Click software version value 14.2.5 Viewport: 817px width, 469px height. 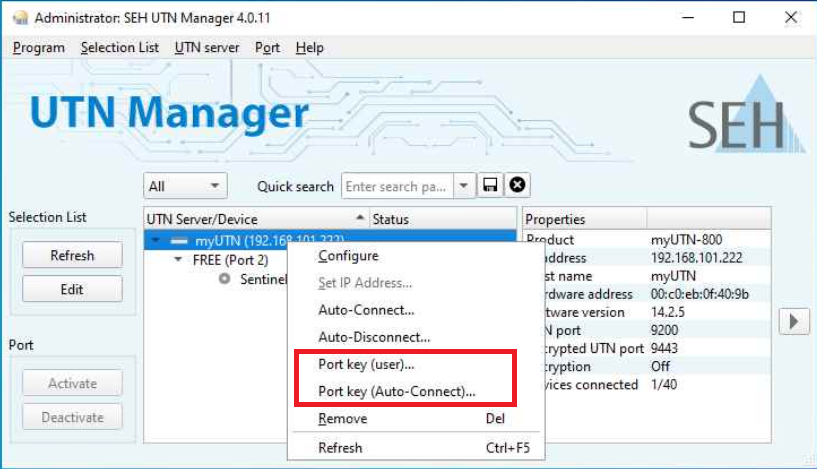pyautogui.click(x=667, y=312)
